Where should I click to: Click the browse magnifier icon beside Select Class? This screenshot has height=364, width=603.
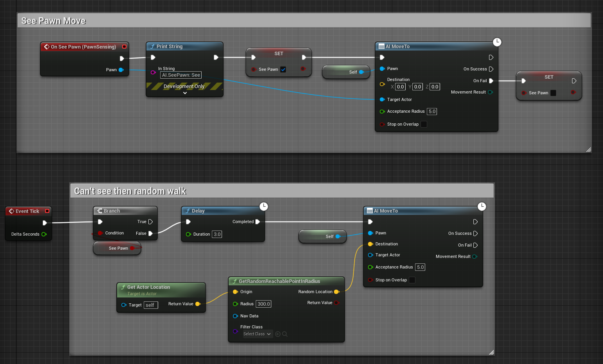tap(285, 334)
